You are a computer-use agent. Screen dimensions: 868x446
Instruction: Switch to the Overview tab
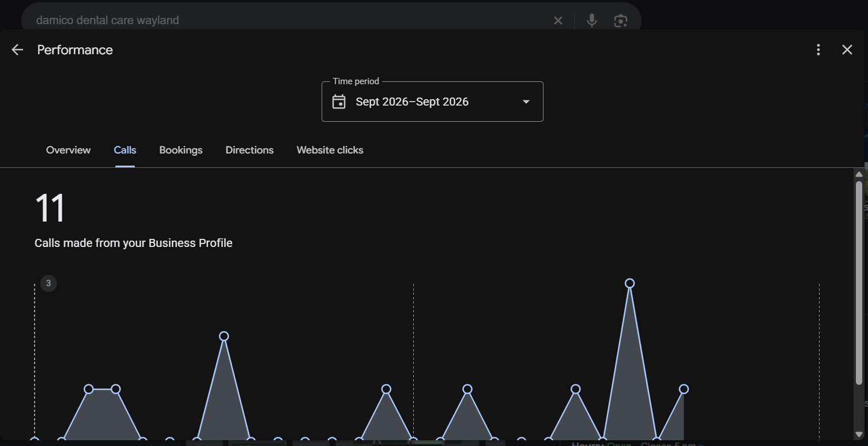[68, 150]
